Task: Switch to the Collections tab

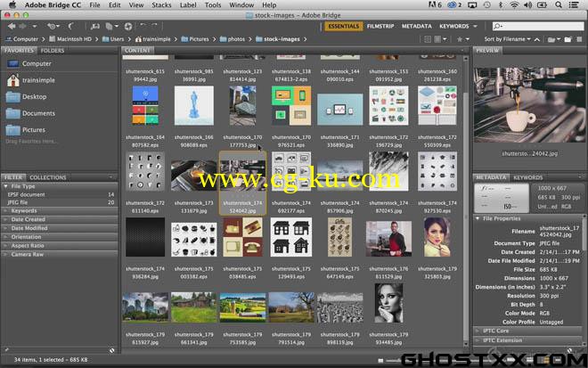Action: coord(48,177)
